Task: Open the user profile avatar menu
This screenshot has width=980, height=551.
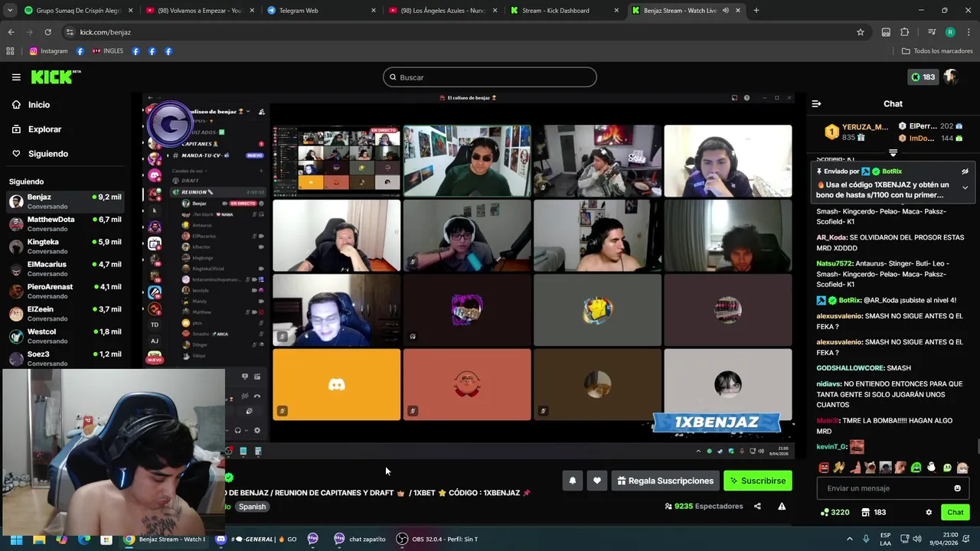Action: [951, 77]
